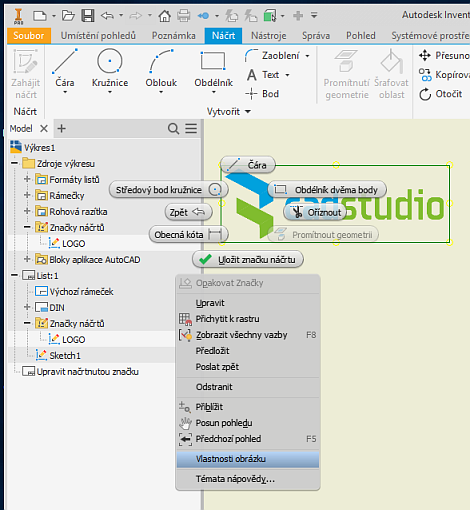Select the Kružnice circle tool
This screenshot has width=470, height=510.
pos(110,68)
